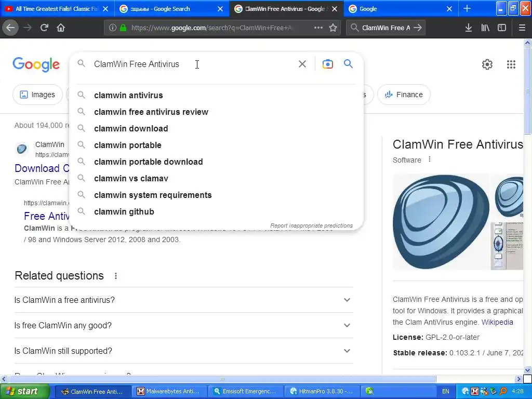
Task: Reload the page with the refresh icon
Action: tap(44, 28)
